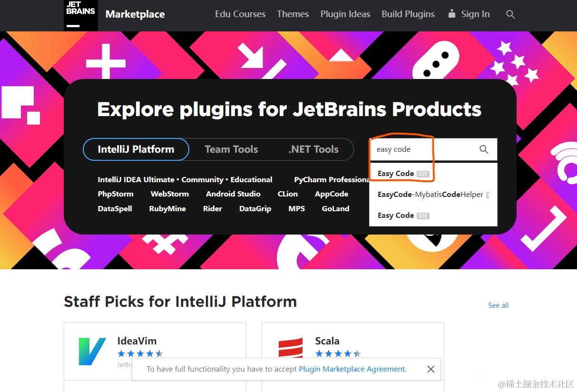The height and width of the screenshot is (392, 577).
Task: Open the Themes menu item
Action: (x=293, y=14)
